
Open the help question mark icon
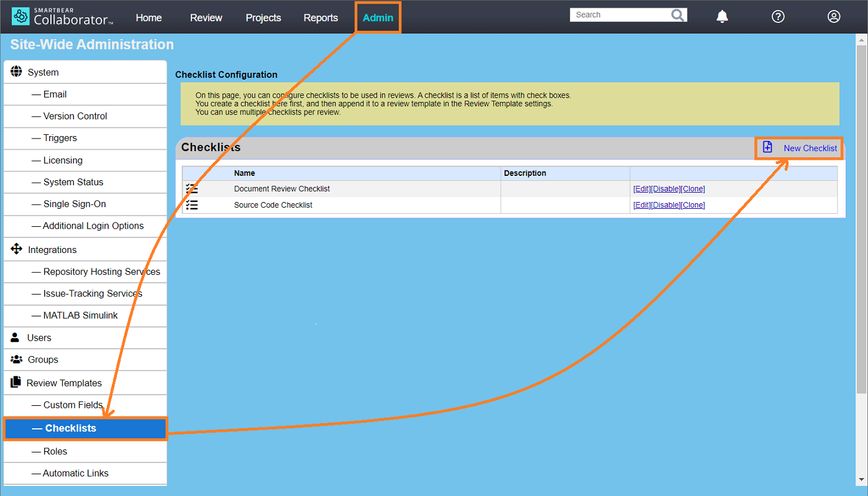click(x=778, y=17)
